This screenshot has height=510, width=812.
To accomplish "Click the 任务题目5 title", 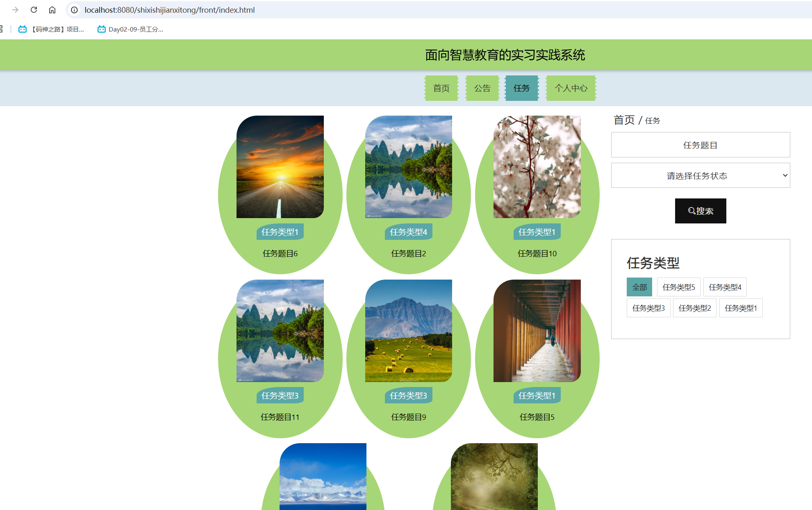I will coord(537,417).
